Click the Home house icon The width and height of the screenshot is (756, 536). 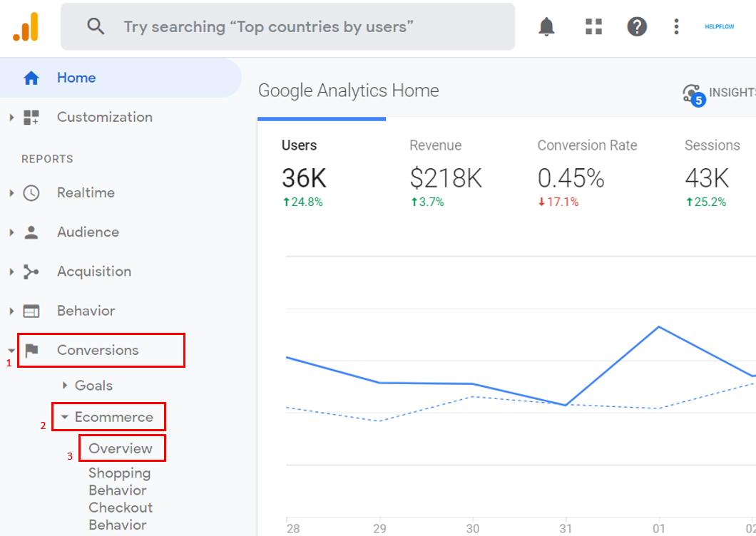[x=31, y=78]
